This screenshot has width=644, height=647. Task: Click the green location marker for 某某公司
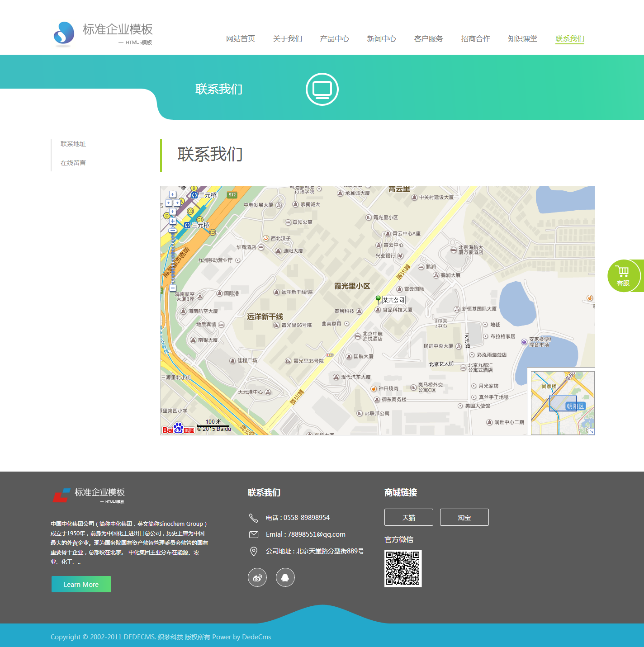pos(378,298)
